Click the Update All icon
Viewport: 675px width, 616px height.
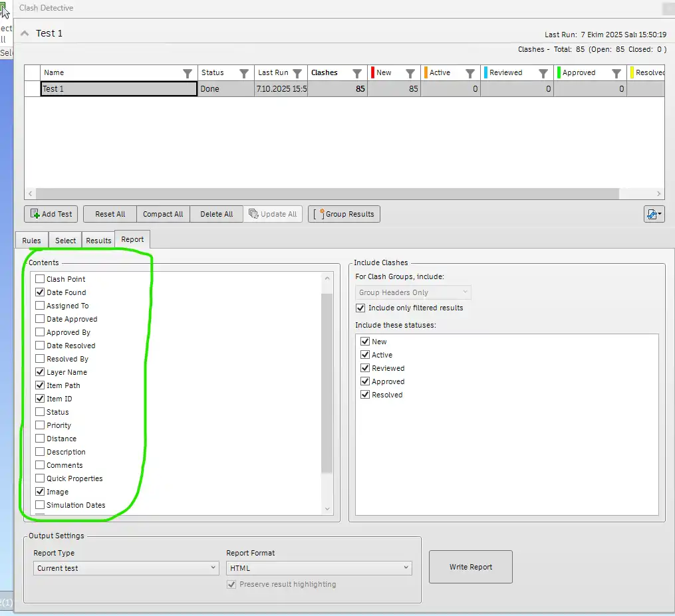pos(255,214)
